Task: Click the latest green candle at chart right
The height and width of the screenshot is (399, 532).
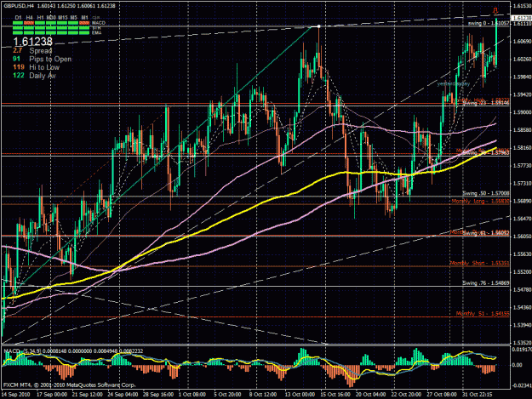Action: (496, 44)
